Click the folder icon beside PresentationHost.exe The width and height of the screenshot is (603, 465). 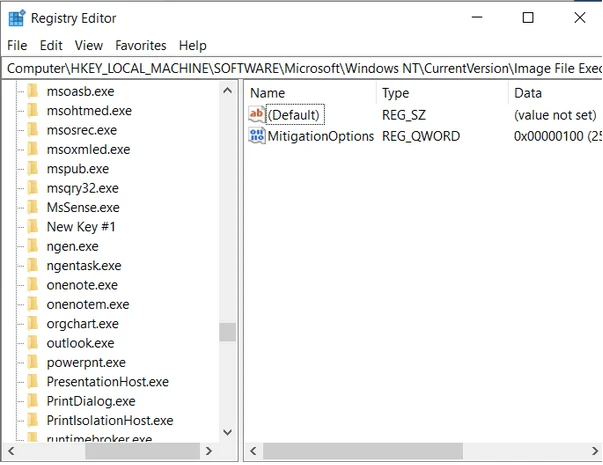pyautogui.click(x=33, y=382)
